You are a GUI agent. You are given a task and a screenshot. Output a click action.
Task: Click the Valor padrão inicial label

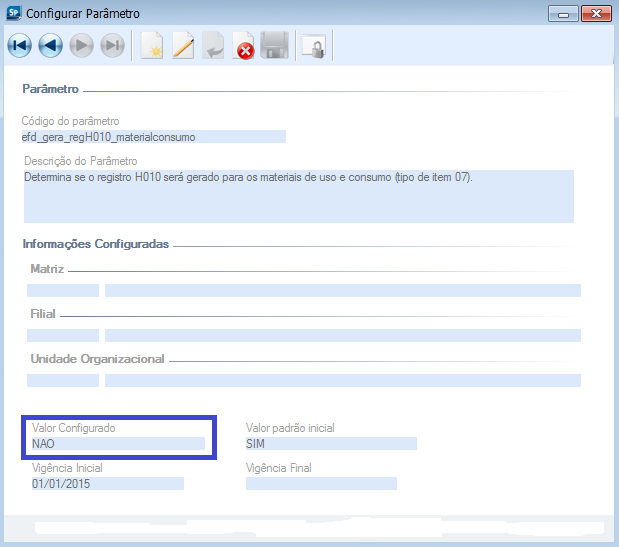click(290, 428)
